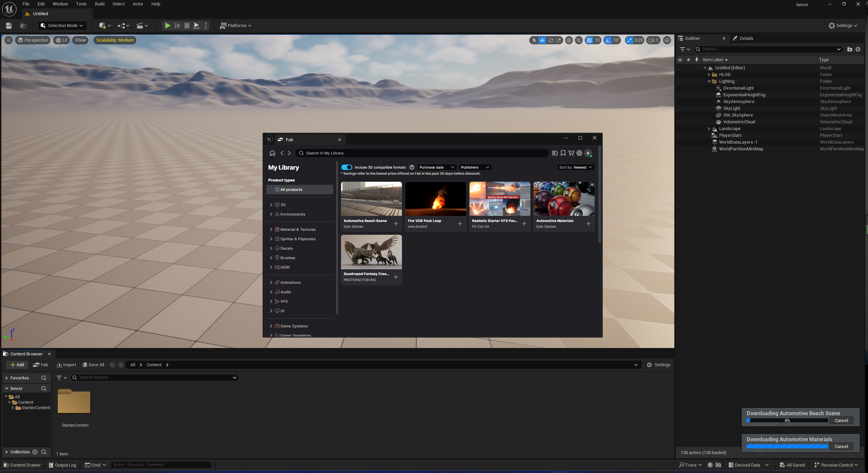This screenshot has height=473, width=868.
Task: Click the Add button in Content Browser
Action: [x=17, y=365]
